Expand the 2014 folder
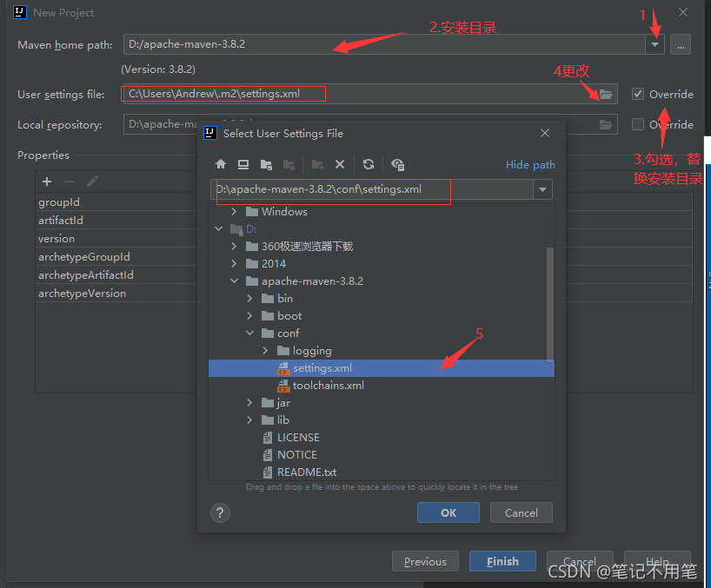 click(x=234, y=263)
